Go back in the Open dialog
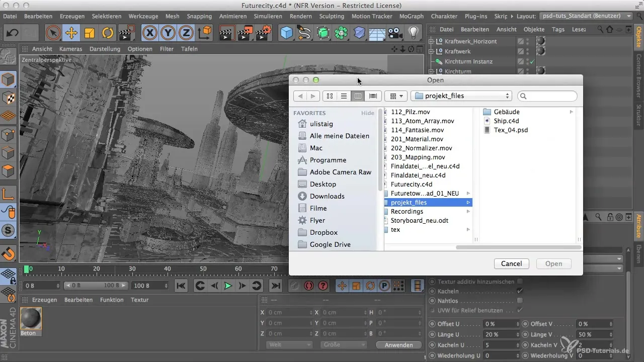Image resolution: width=644 pixels, height=362 pixels. tap(299, 96)
